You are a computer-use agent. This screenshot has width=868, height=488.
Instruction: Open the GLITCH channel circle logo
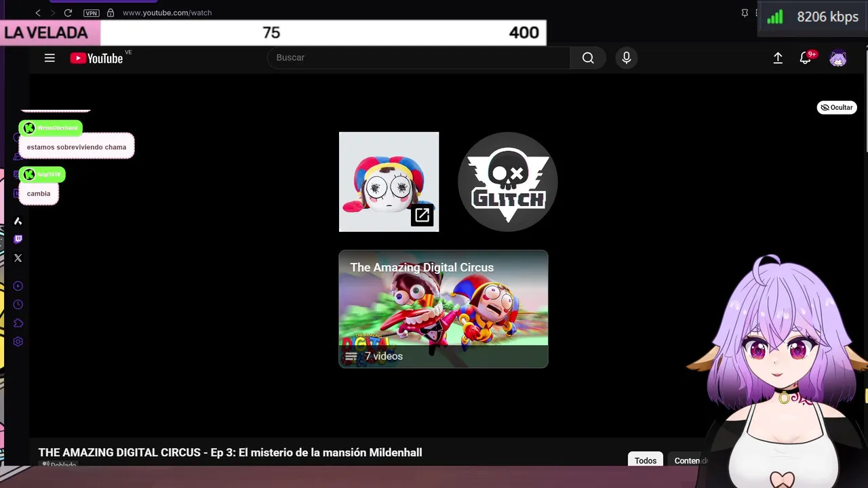[x=508, y=182]
